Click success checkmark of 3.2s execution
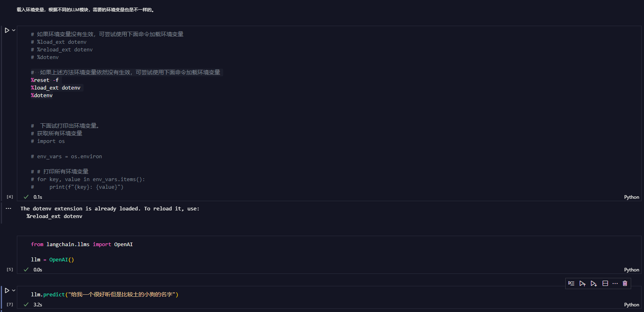 (x=26, y=304)
